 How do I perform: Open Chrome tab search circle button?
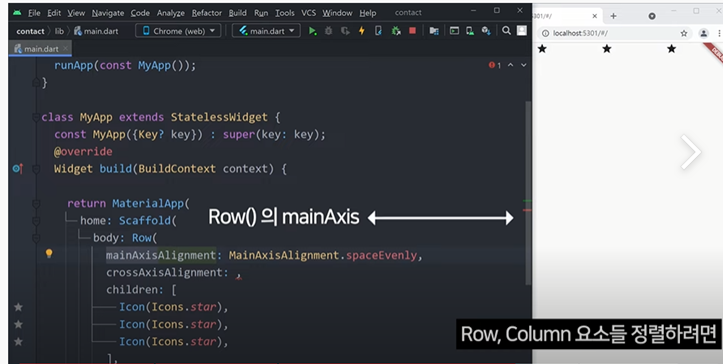[652, 16]
